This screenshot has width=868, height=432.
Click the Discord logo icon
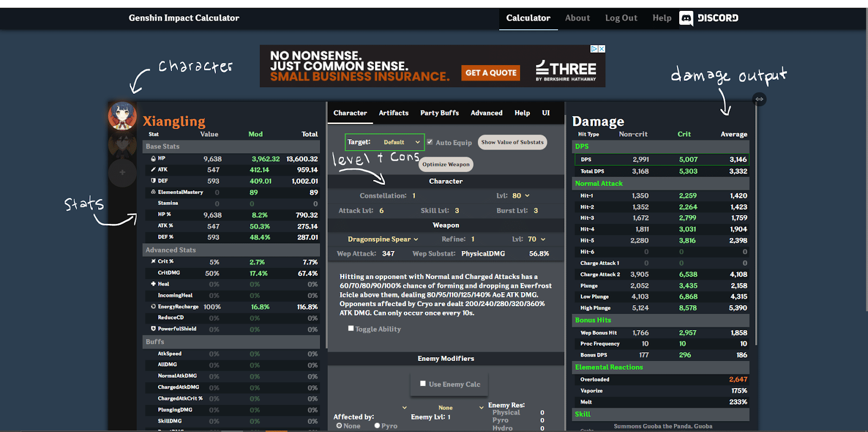(x=686, y=18)
